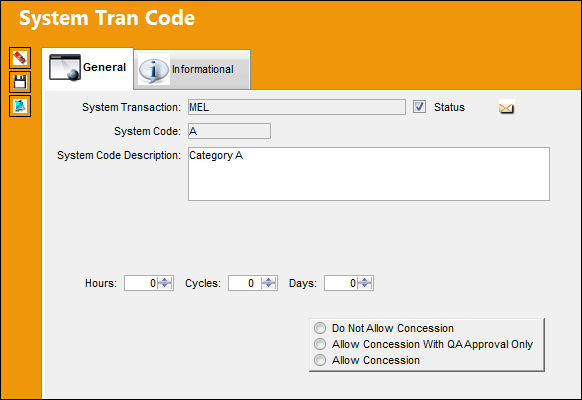Click the System Code field
The height and width of the screenshot is (400, 582).
point(229,131)
